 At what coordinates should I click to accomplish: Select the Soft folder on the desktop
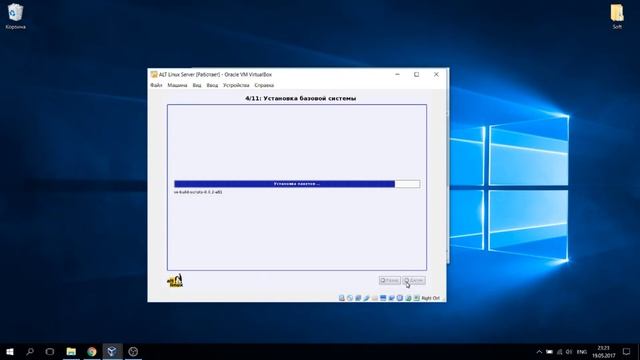(x=617, y=16)
